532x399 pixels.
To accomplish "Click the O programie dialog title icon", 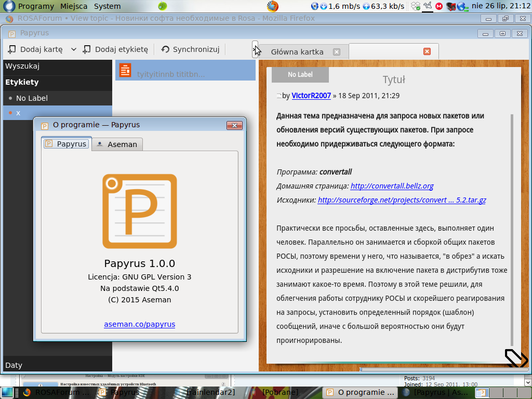I will [45, 126].
